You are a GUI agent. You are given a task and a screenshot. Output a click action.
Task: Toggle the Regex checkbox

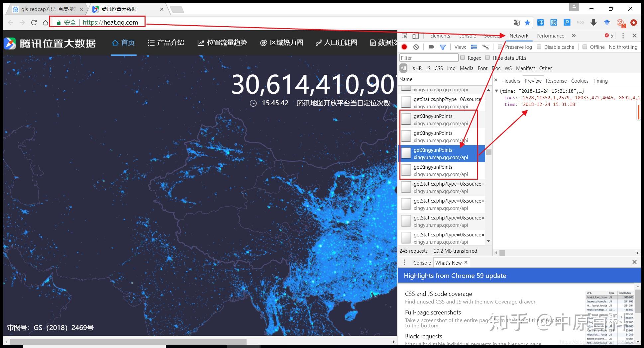(x=463, y=58)
